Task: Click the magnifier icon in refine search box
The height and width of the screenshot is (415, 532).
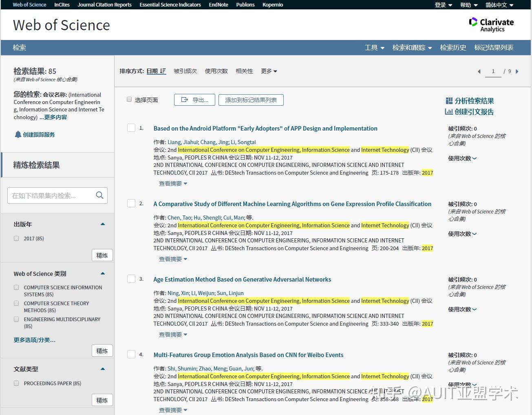Action: (x=99, y=195)
